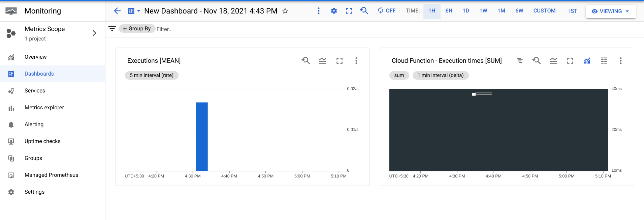Toggle X-Ray chart mode icon
This screenshot has height=220, width=644.
pyautogui.click(x=587, y=61)
